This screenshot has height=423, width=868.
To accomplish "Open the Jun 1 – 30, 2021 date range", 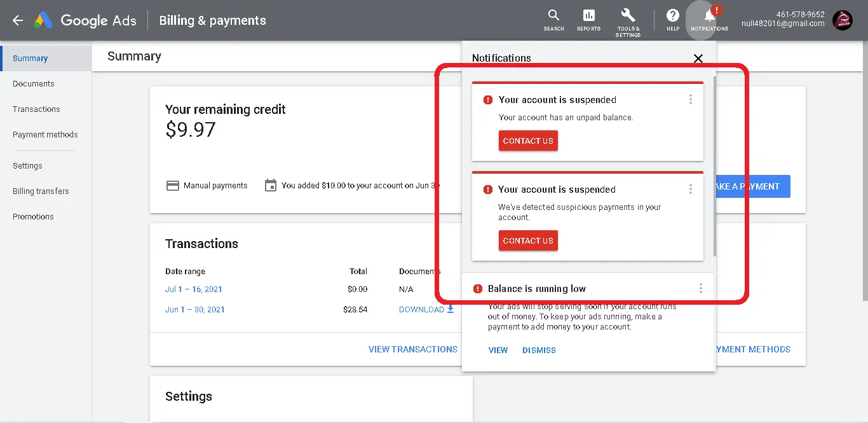I will 195,310.
